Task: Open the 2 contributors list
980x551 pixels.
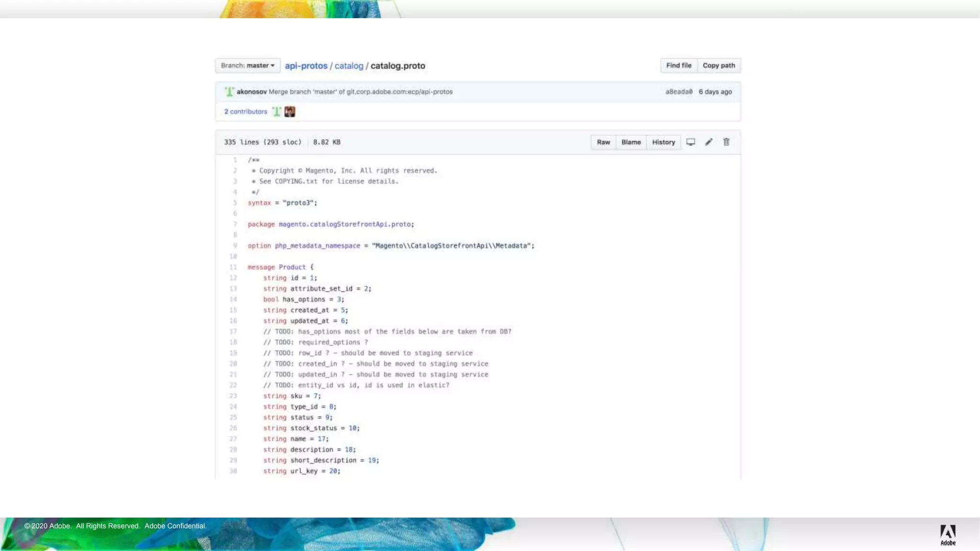Action: [x=245, y=111]
